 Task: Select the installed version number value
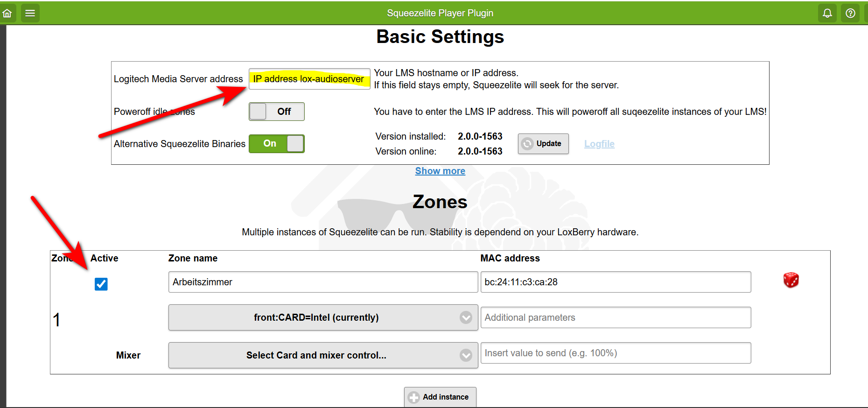point(480,136)
